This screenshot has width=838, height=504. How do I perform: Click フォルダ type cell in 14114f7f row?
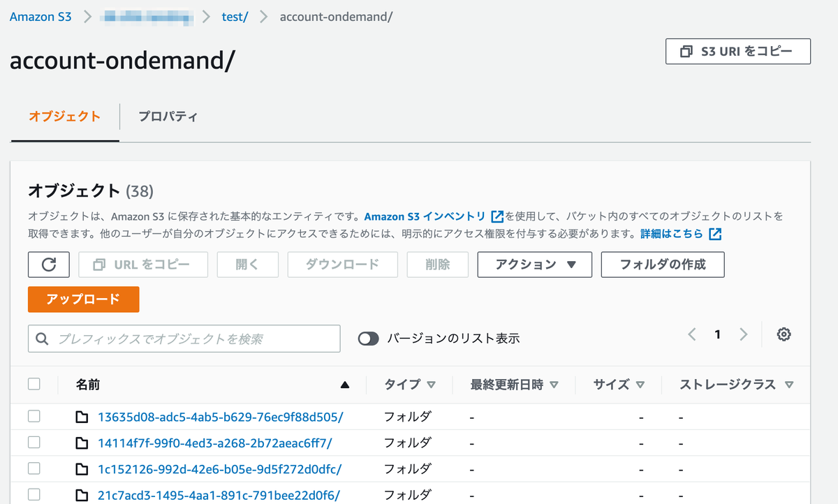pyautogui.click(x=408, y=443)
